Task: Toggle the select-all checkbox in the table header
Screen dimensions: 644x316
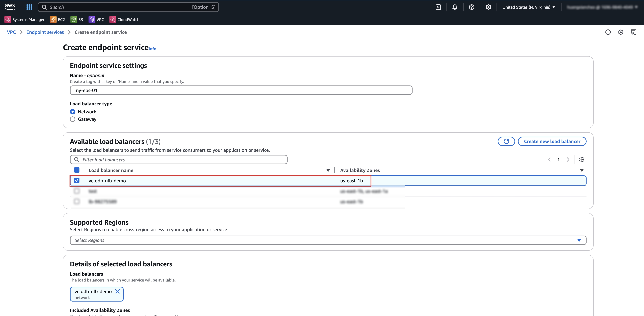Action: 77,170
